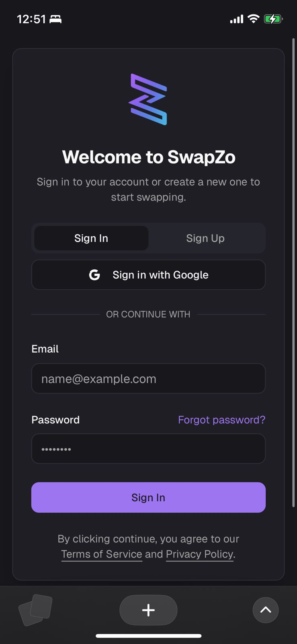Screen dimensions: 297x644
Task: Tap the battery charging icon
Action: point(273,19)
